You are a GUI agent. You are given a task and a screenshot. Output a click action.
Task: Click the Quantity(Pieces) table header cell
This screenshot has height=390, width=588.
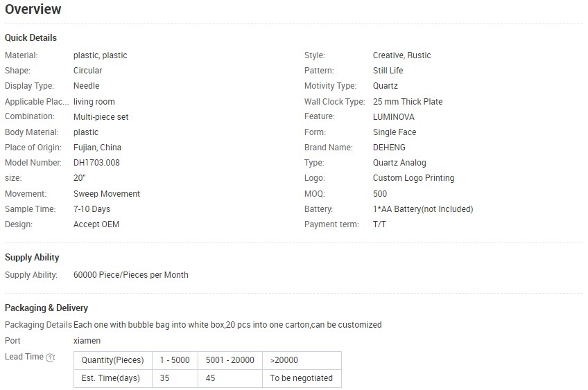[113, 360]
